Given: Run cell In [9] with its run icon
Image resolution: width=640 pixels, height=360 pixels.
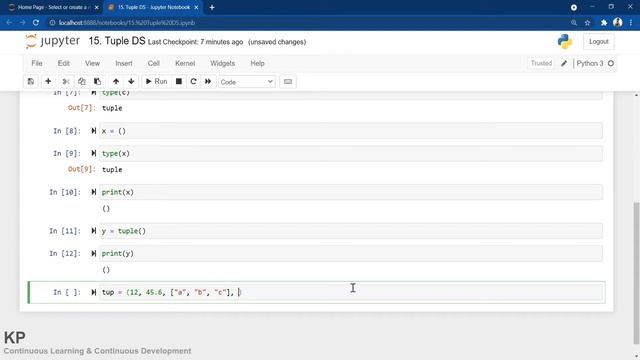Looking at the screenshot, I should pos(93,153).
